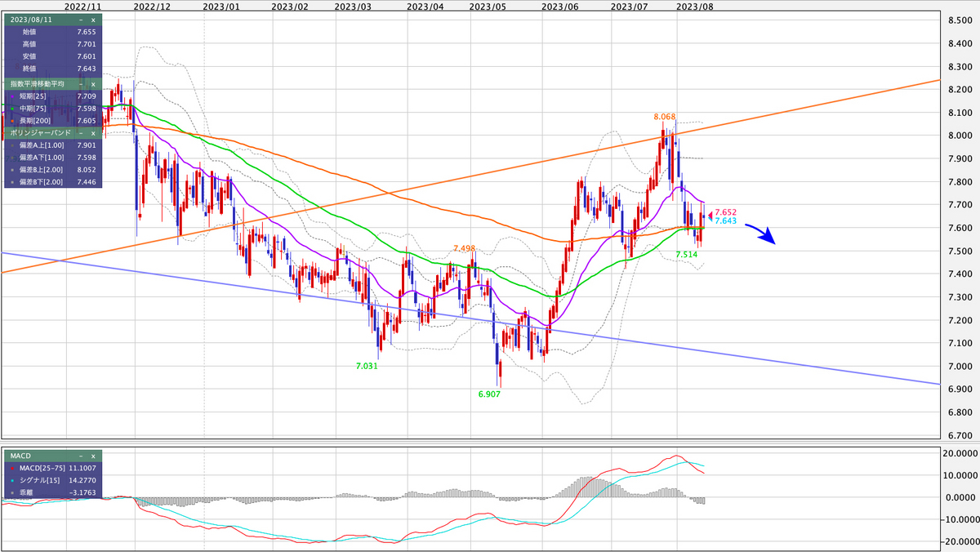The width and height of the screenshot is (980, 552).
Task: Minimize the 2023/08/11 price panel
Action: (82, 19)
